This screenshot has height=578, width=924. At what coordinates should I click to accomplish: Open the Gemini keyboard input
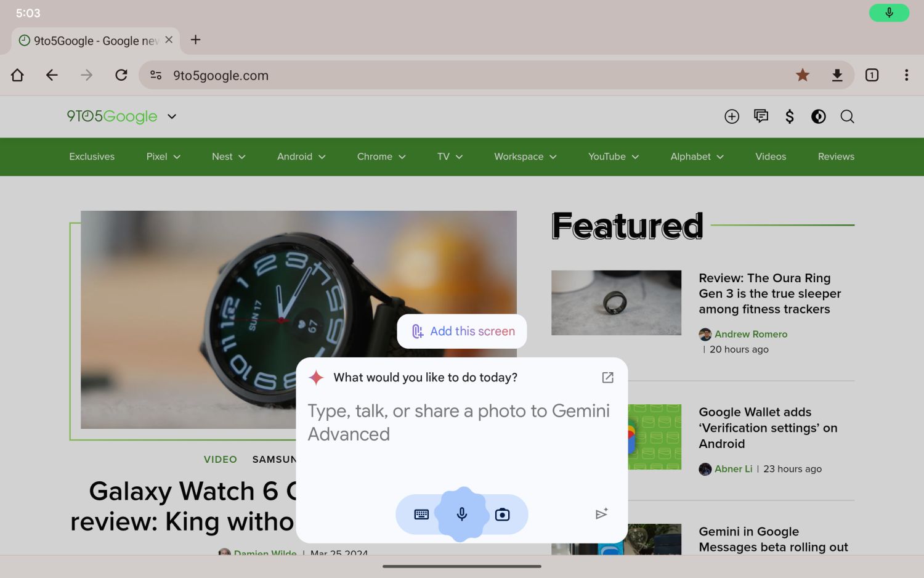tap(421, 515)
